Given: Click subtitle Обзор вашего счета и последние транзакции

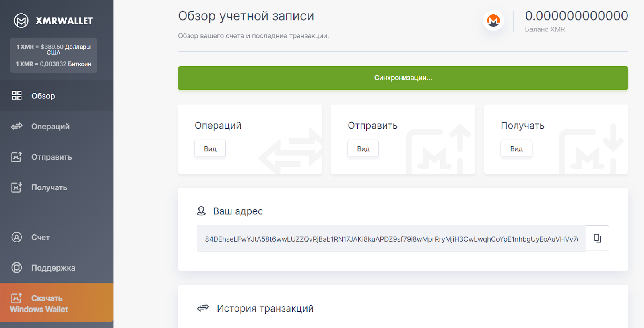Looking at the screenshot, I should pos(254,36).
